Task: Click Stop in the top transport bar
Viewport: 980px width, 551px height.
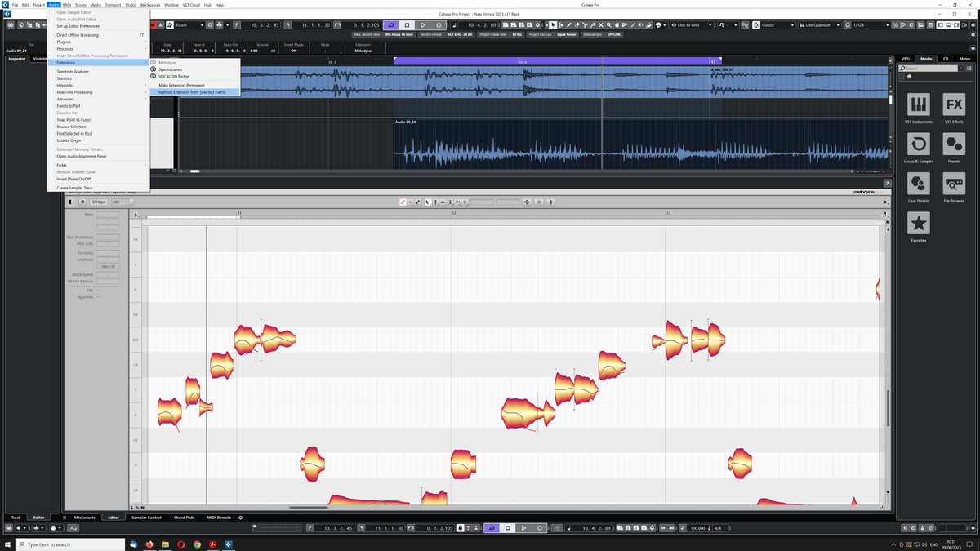Action: tap(407, 25)
